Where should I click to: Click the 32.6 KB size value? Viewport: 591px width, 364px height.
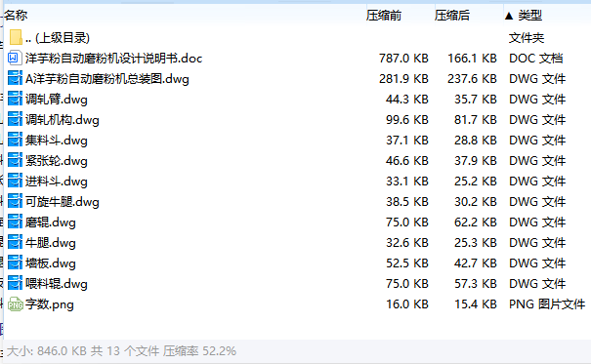tap(407, 243)
